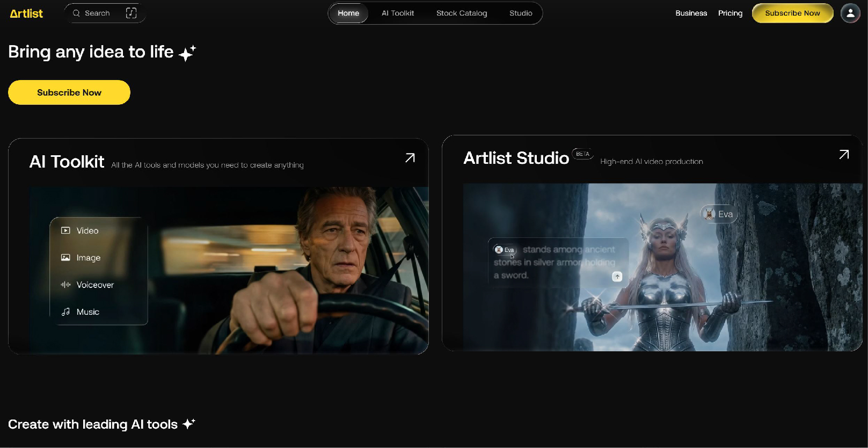Open the Business link
This screenshot has height=448, width=868.
pyautogui.click(x=691, y=13)
